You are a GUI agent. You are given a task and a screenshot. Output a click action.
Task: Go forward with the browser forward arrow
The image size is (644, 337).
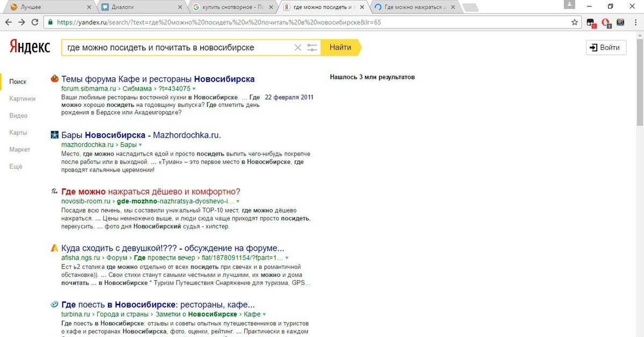pyautogui.click(x=21, y=23)
